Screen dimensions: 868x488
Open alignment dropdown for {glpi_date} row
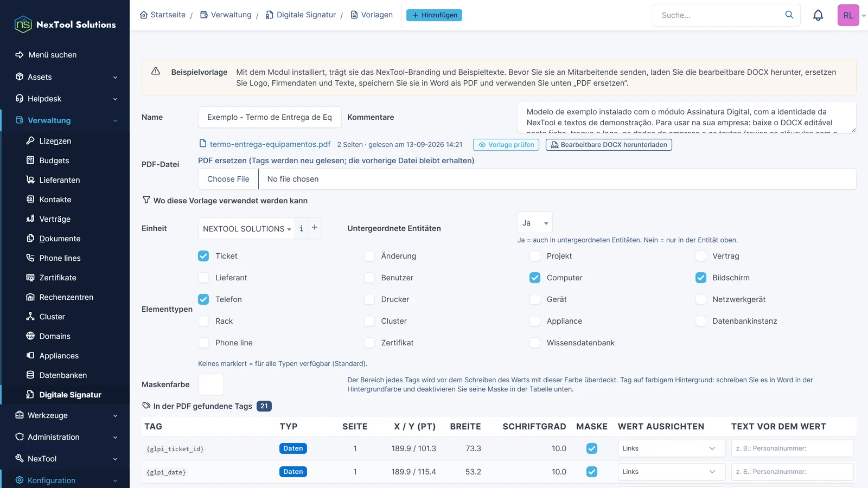(671, 472)
